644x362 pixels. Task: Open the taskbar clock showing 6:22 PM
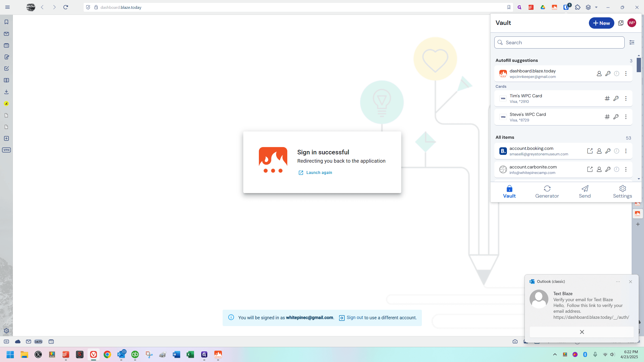click(x=629, y=354)
